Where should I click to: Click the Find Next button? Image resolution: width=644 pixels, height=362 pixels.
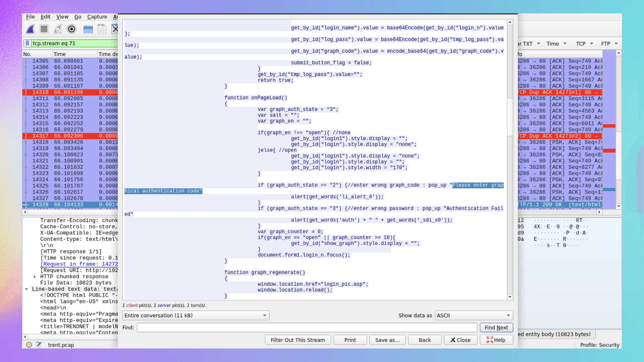pos(496,327)
